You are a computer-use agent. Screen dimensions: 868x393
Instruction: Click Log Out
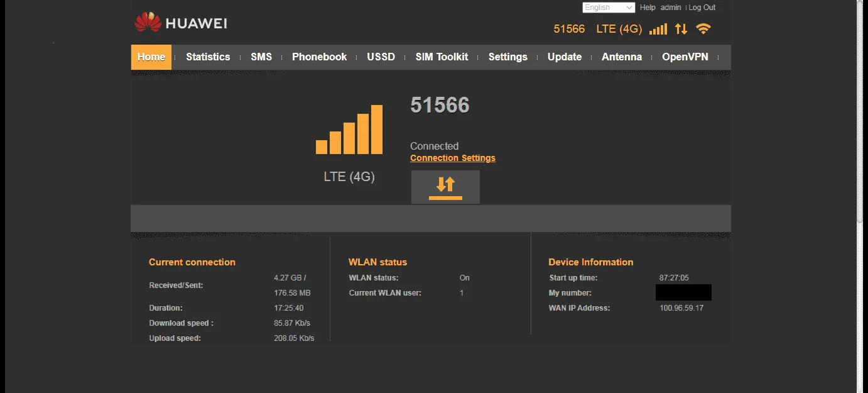click(x=702, y=8)
